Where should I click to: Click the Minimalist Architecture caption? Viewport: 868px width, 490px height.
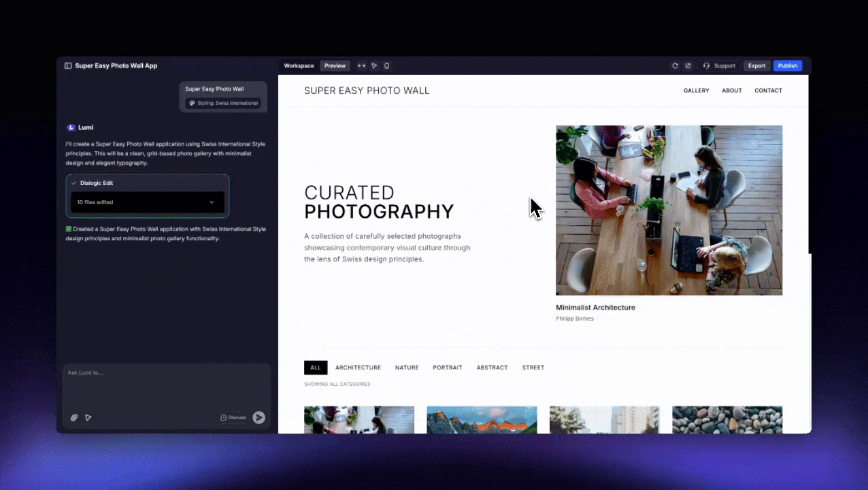595,308
